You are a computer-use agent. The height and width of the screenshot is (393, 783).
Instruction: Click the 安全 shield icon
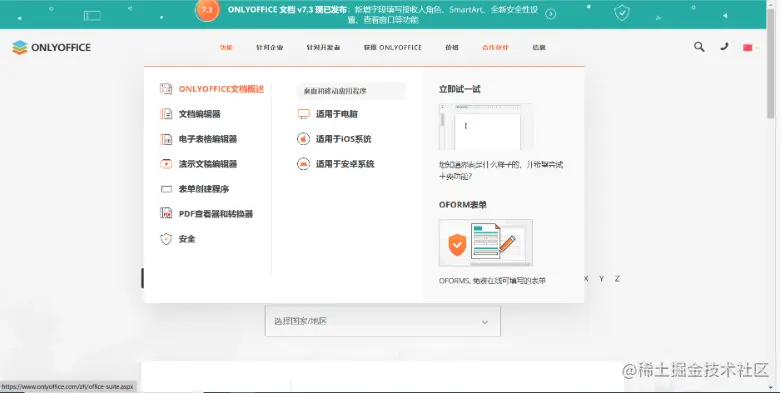[166, 239]
